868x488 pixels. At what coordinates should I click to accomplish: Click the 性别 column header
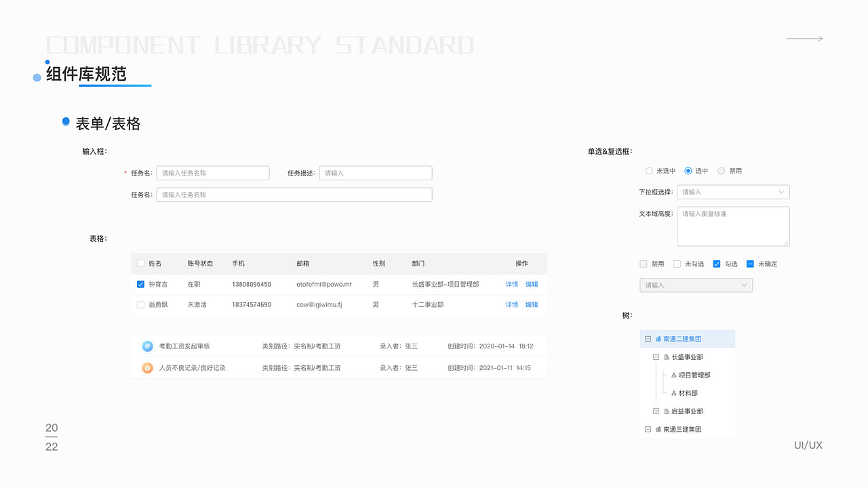point(379,264)
